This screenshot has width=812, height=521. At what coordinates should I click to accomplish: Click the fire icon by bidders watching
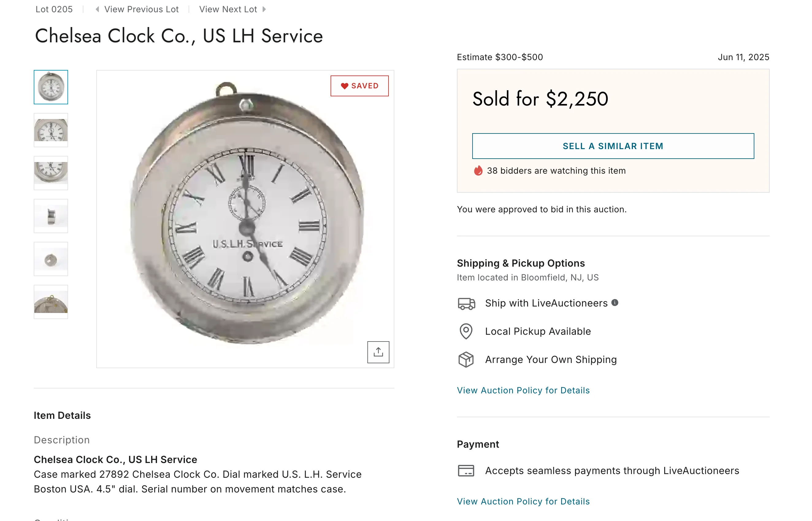478,171
